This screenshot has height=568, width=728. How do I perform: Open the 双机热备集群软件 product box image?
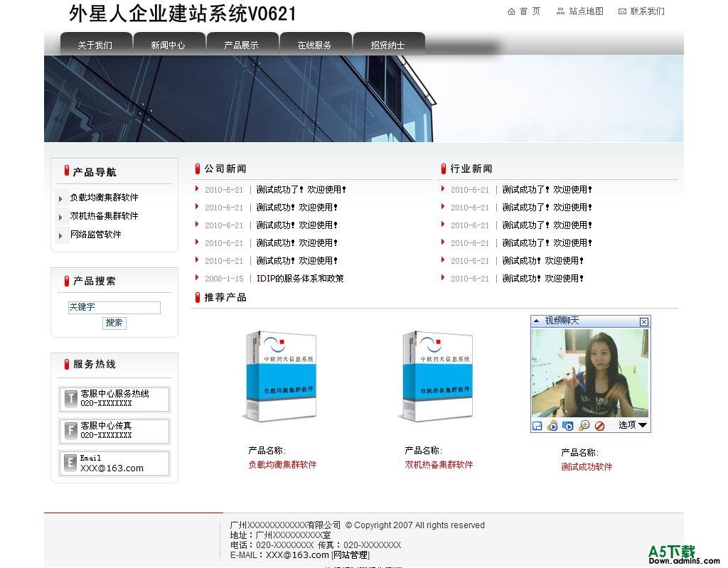[x=437, y=376]
